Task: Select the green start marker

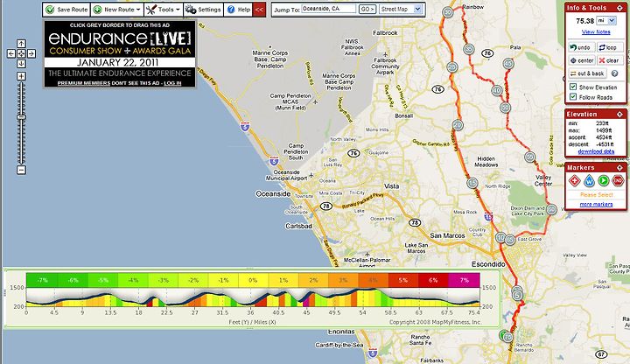Action: pyautogui.click(x=604, y=180)
